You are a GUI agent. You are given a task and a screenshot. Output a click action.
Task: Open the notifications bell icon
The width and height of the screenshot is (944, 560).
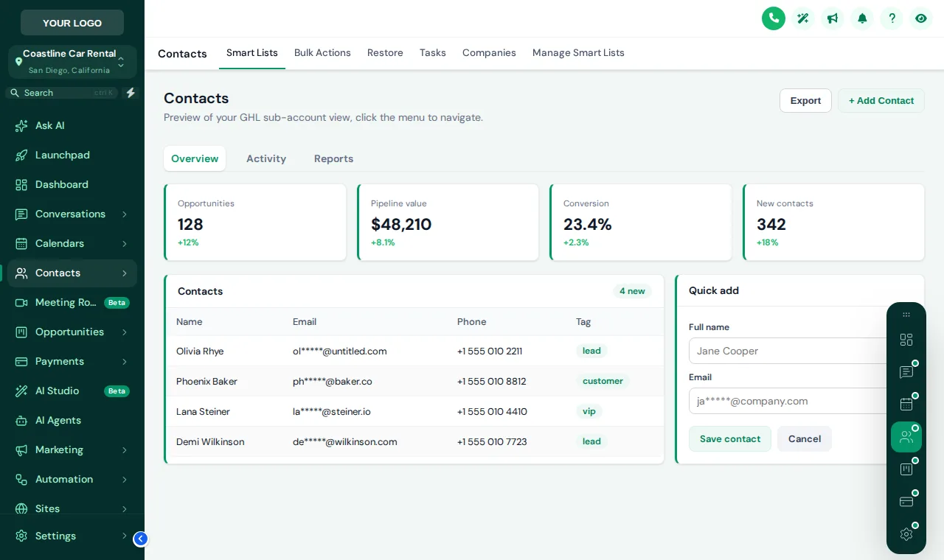tap(862, 18)
